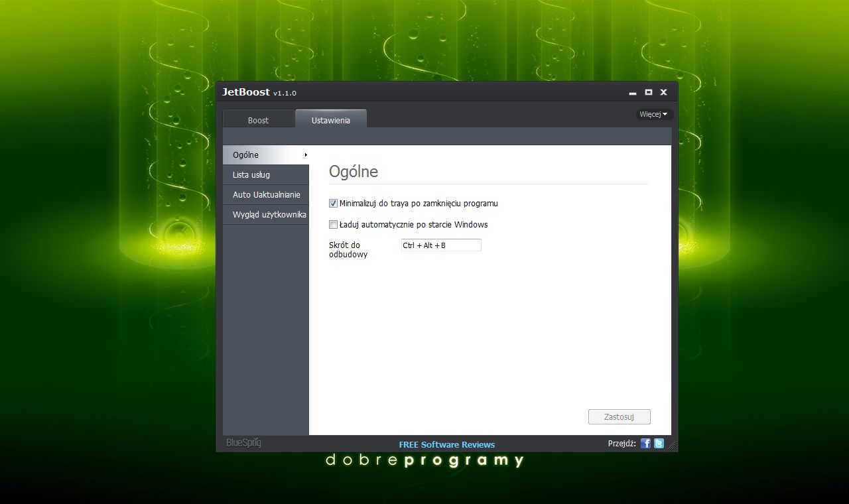This screenshot has height=504, width=849.
Task: Open Auto Uaktualnianie settings
Action: (266, 195)
